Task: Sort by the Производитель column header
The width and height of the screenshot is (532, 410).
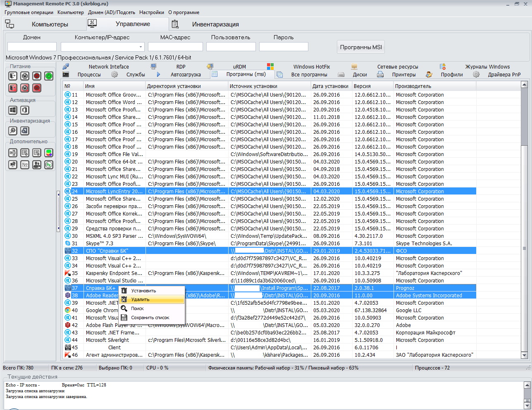Action: coord(435,86)
